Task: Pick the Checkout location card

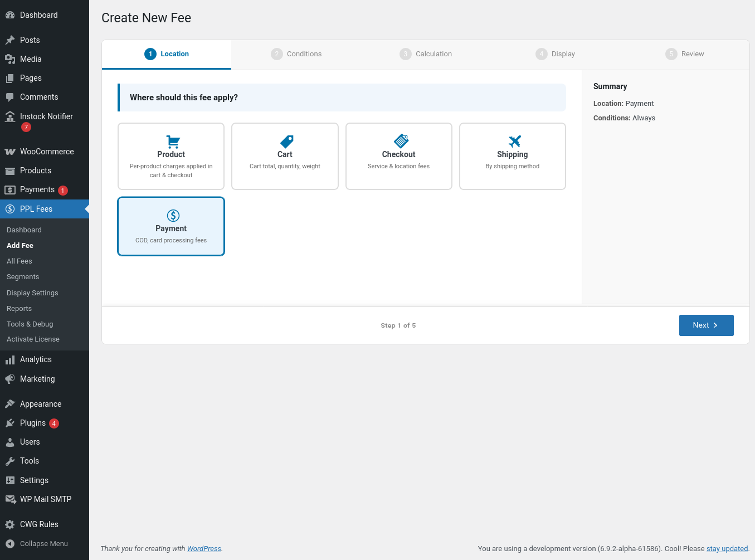Action: (398, 156)
